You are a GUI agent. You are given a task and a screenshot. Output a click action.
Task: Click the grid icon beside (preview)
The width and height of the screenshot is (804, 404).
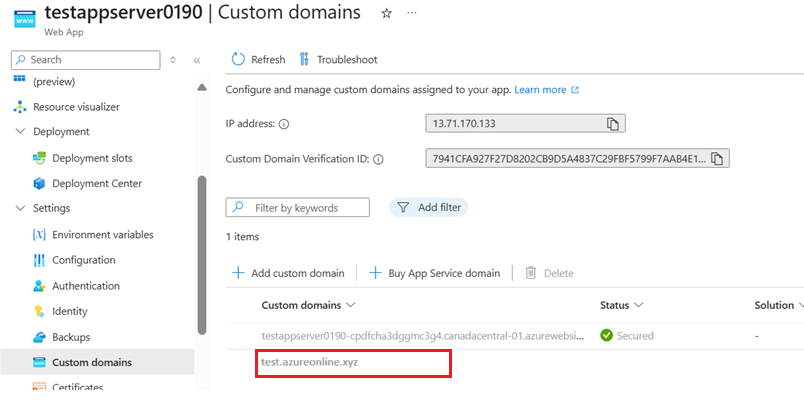(x=19, y=78)
